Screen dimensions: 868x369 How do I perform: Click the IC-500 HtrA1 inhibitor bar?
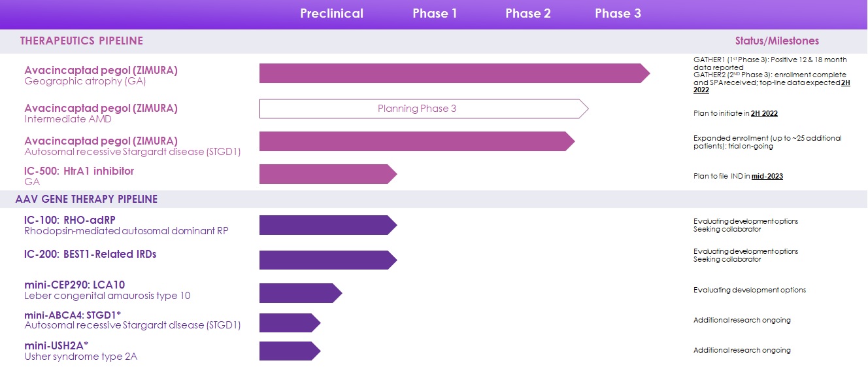coord(325,174)
